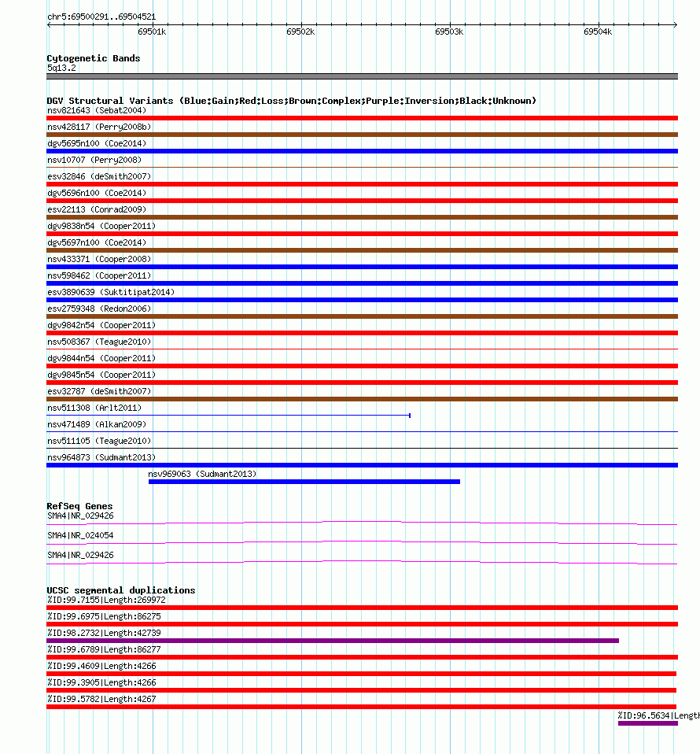
Task: Open variant nsv433371 (Cooper2008)
Action: 363,267
